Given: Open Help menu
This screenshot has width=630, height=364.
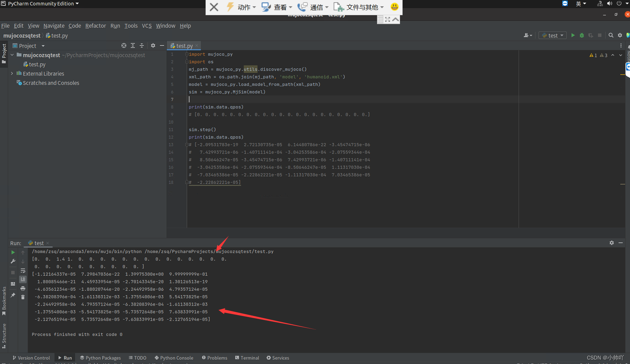Looking at the screenshot, I should [185, 26].
